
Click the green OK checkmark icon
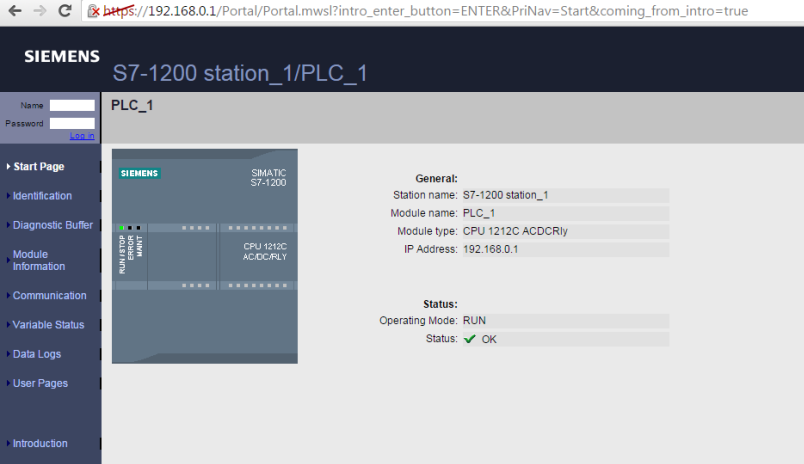pyautogui.click(x=469, y=339)
